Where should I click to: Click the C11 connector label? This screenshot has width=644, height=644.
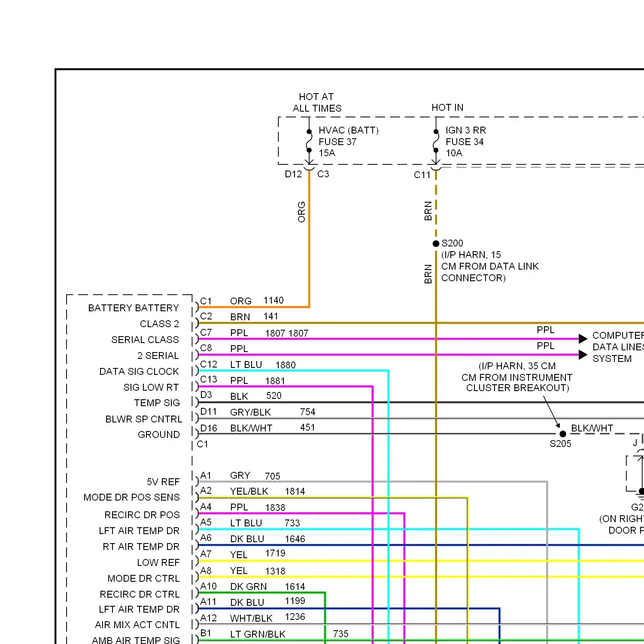point(422,175)
